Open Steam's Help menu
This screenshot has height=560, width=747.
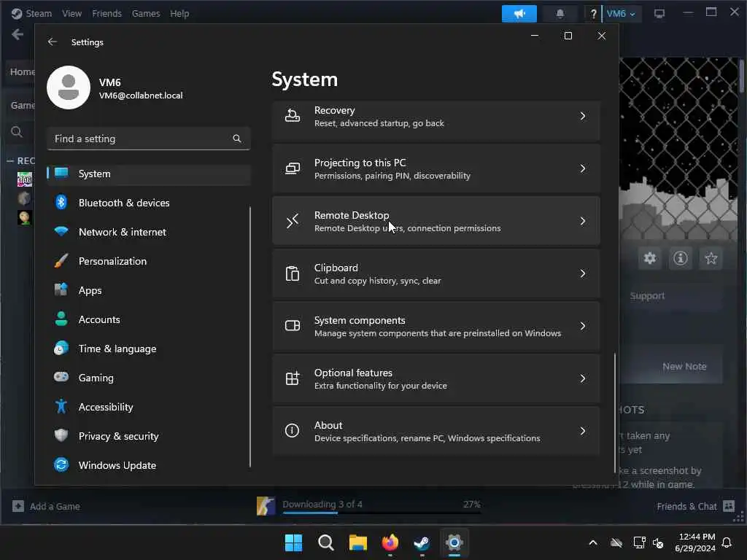pos(179,14)
